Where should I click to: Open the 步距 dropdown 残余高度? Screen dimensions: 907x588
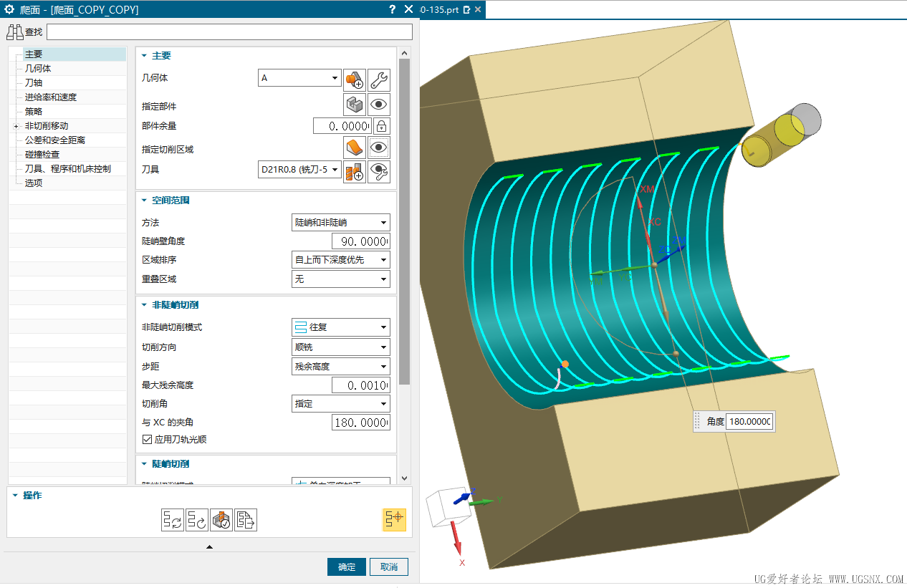click(x=341, y=366)
